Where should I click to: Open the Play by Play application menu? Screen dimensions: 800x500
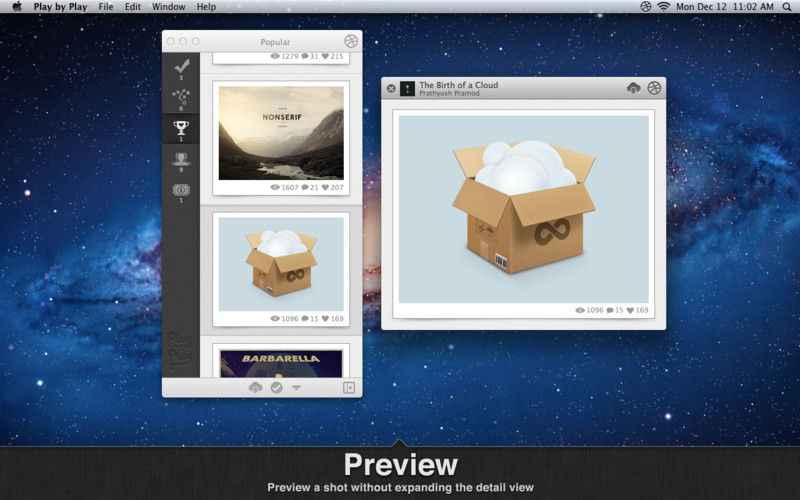click(x=60, y=7)
